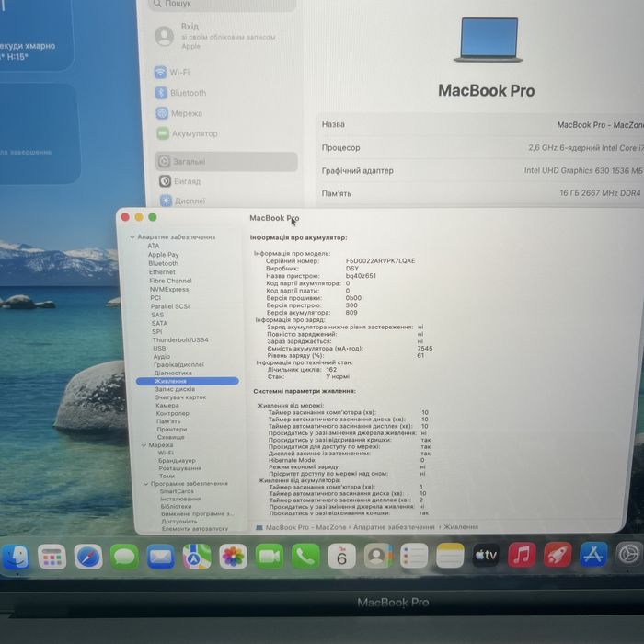Click the Дисплеї icon in Settings sidebar
Image resolution: width=644 pixels, height=644 pixels.
click(x=166, y=201)
